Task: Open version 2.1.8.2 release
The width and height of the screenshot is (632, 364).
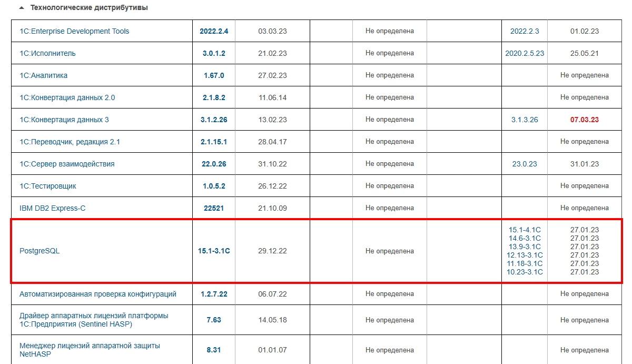Action: point(214,97)
